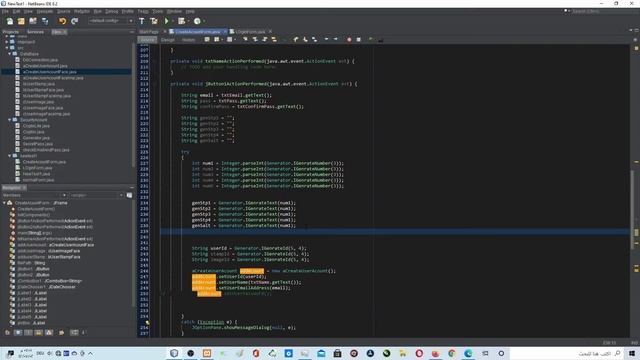Click the Open Project toolbar icon
Screen dimensions: 640x360
click(x=33, y=21)
